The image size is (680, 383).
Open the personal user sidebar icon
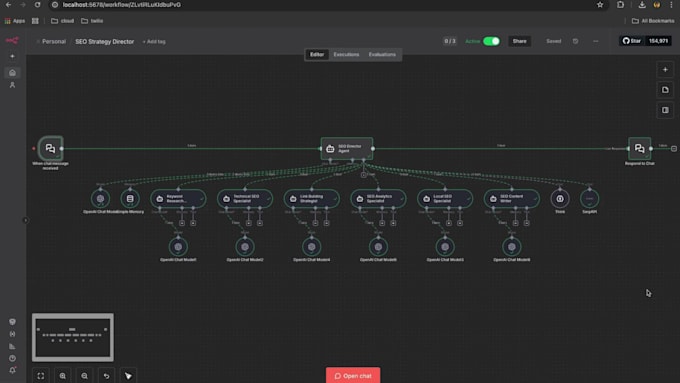(x=12, y=85)
